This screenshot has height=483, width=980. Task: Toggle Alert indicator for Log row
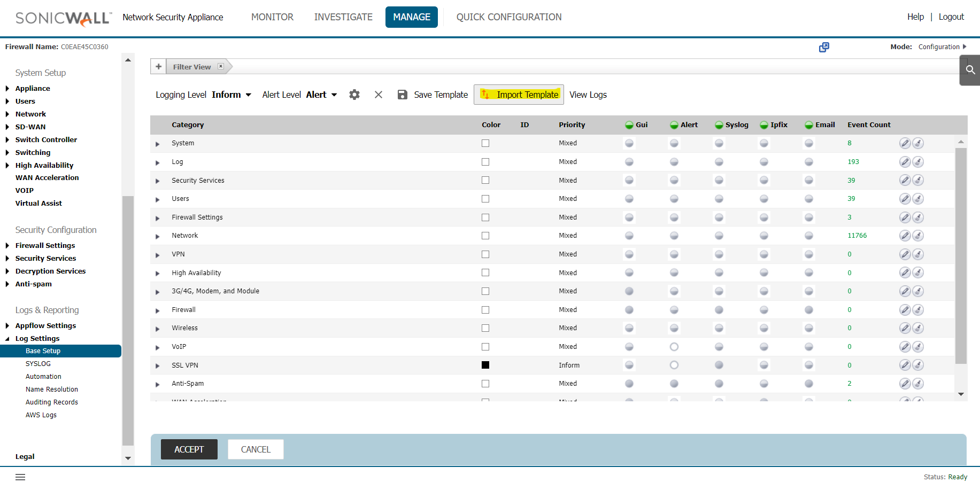[674, 162]
